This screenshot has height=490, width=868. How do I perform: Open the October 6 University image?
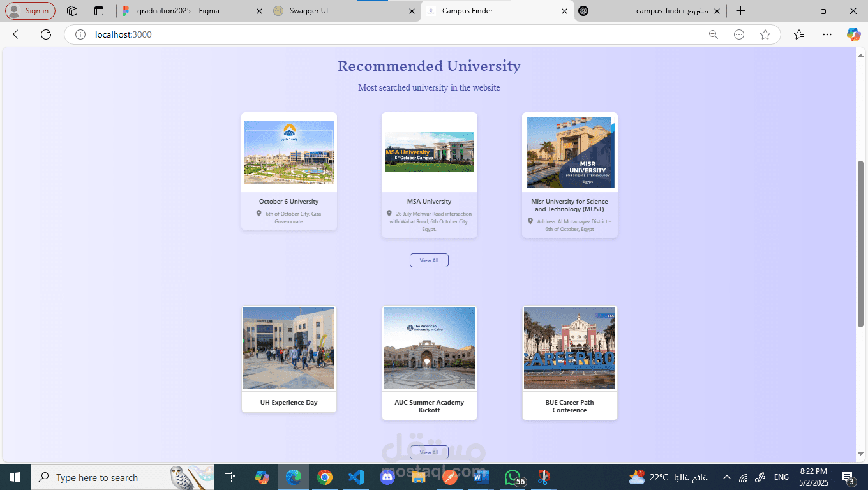(289, 152)
